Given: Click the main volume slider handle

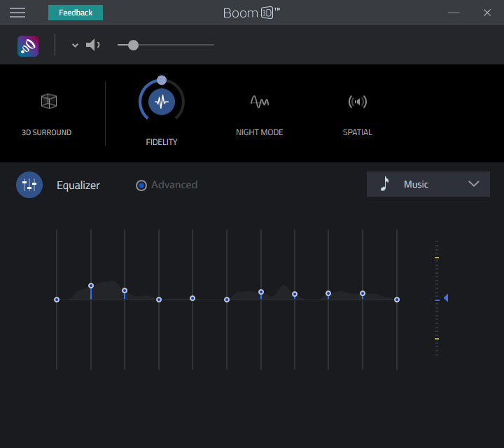Looking at the screenshot, I should coord(133,45).
